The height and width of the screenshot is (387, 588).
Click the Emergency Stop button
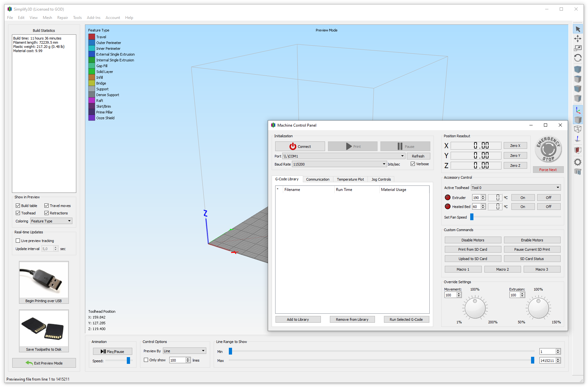tap(548, 149)
